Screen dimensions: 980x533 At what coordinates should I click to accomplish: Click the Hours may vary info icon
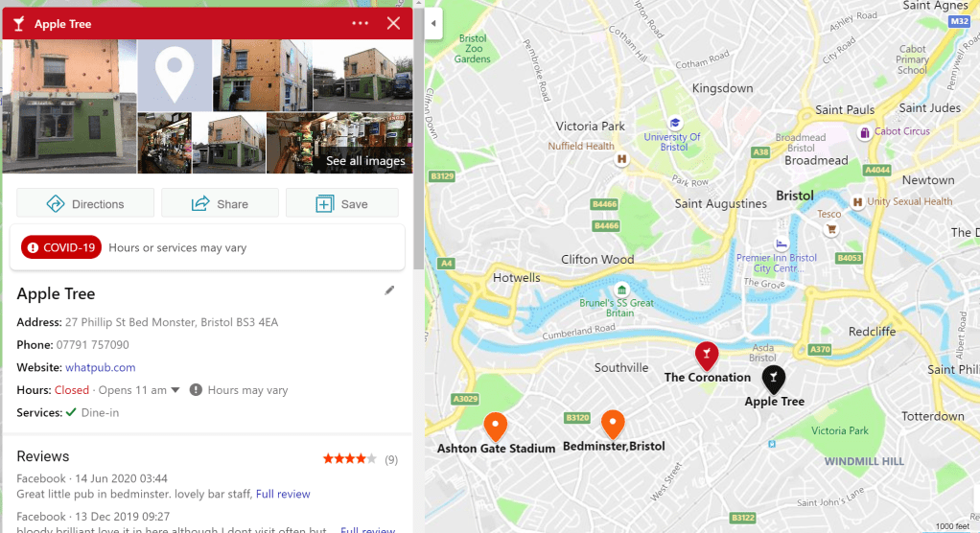[196, 390]
